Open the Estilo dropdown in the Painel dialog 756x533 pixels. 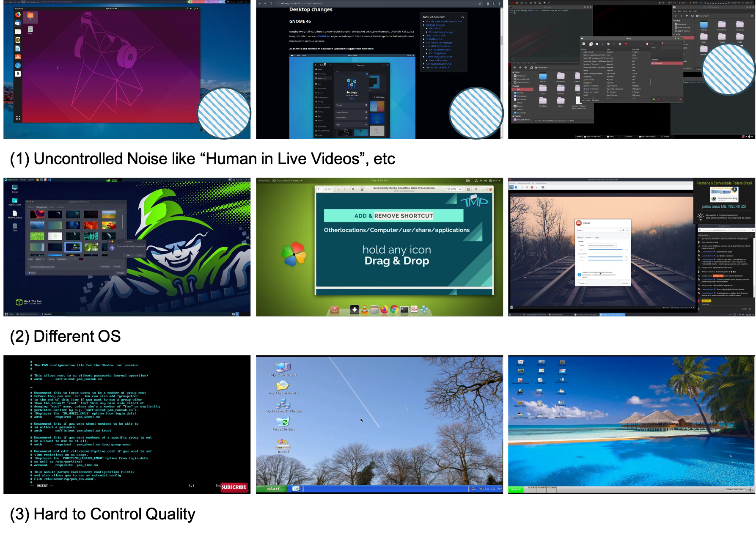coord(602,245)
